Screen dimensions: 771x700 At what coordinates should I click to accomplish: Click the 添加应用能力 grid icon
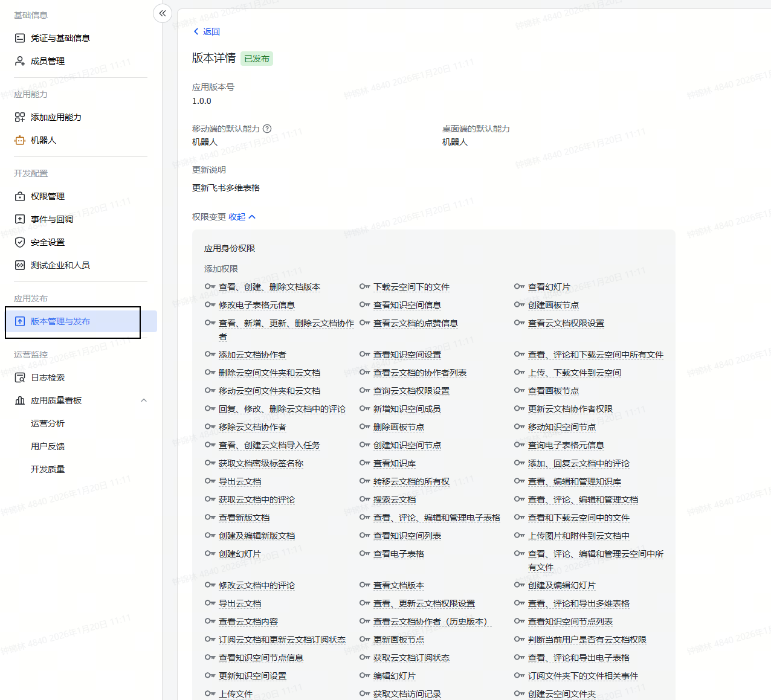point(20,117)
